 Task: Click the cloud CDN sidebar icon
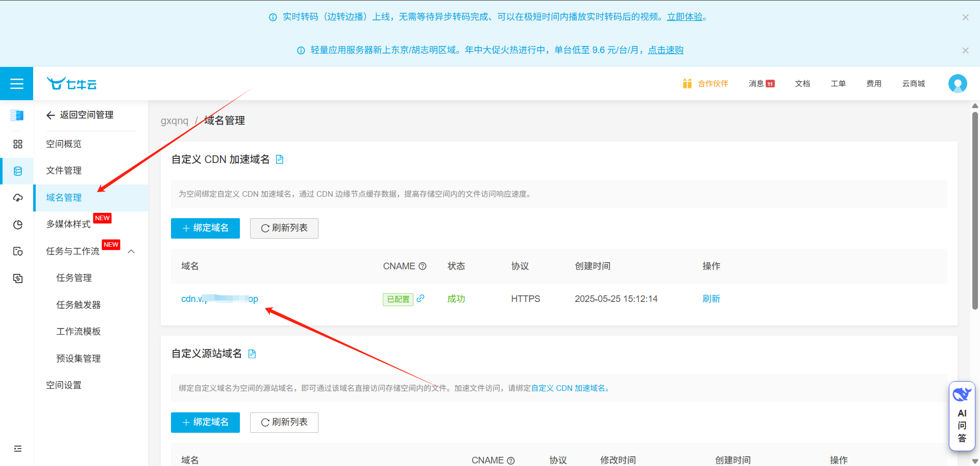click(x=18, y=198)
